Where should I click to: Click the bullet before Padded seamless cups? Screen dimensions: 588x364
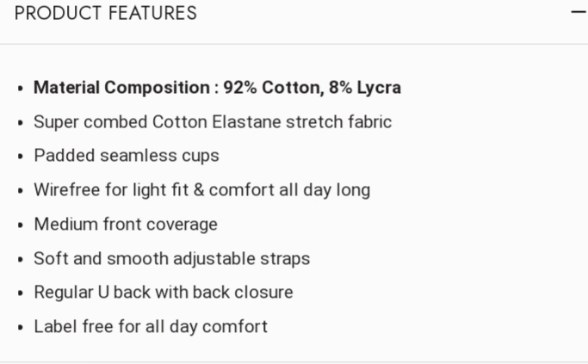point(20,157)
